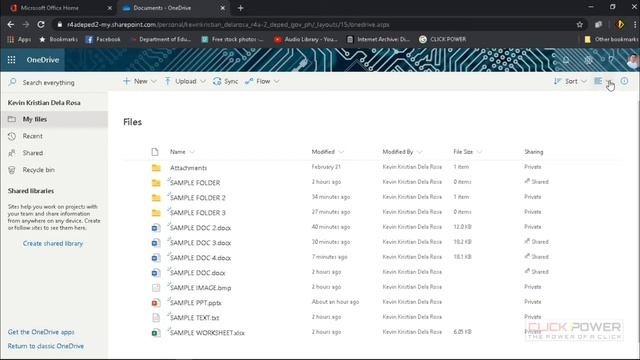Screen dimensions: 640x360
Task: Click the browser address bar
Action: [x=314, y=24]
